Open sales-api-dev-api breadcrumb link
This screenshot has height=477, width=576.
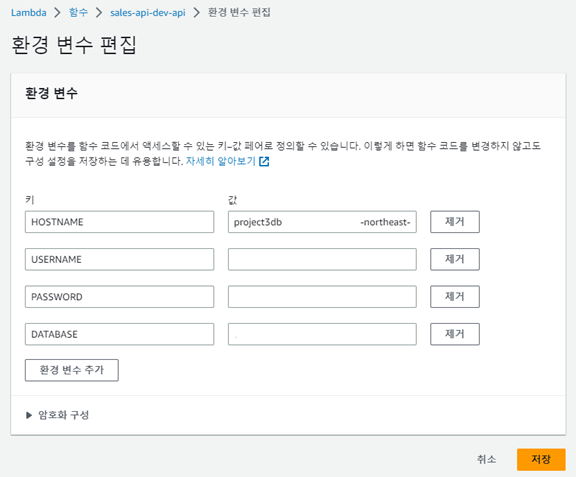pos(148,13)
